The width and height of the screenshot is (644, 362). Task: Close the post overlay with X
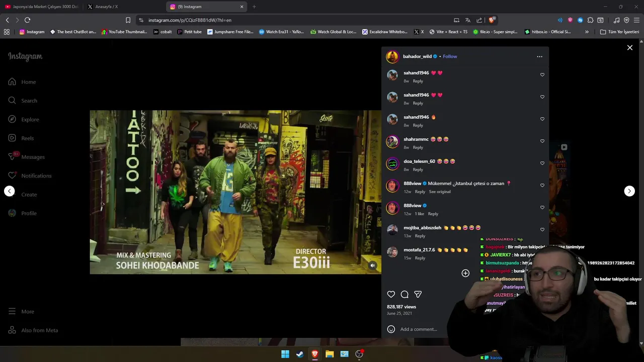[629, 48]
